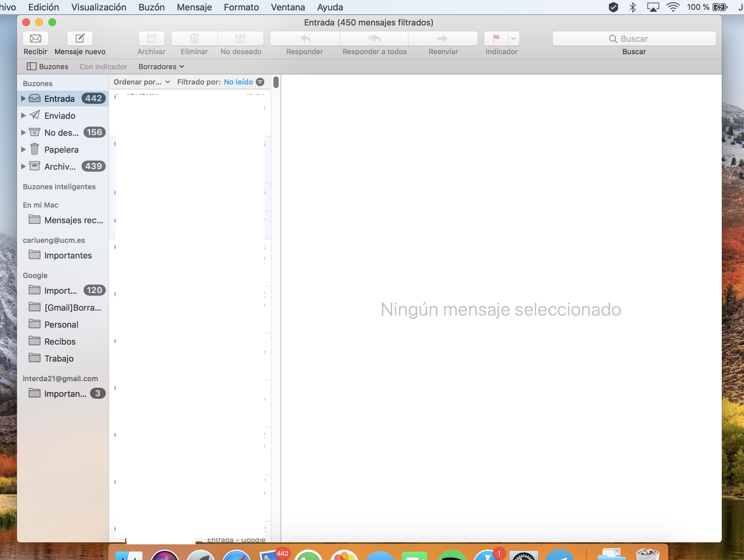Compose with the Mensaje nuevo icon

80,39
